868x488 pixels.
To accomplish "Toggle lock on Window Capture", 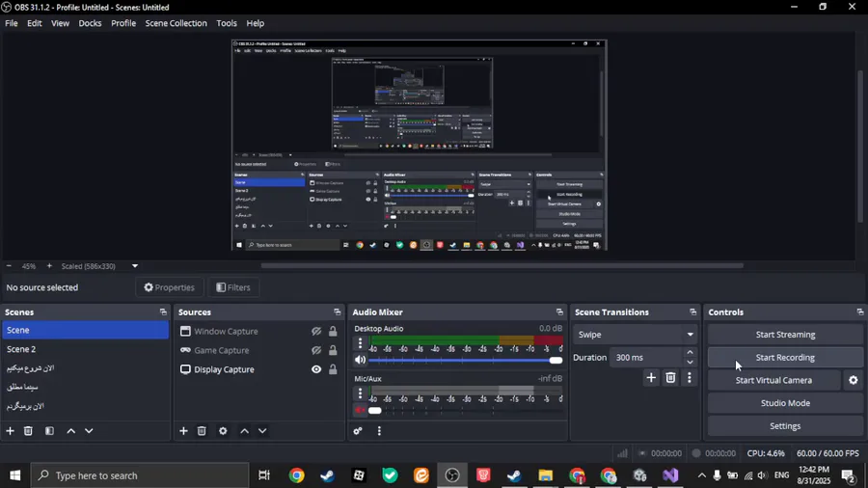I will click(x=333, y=332).
